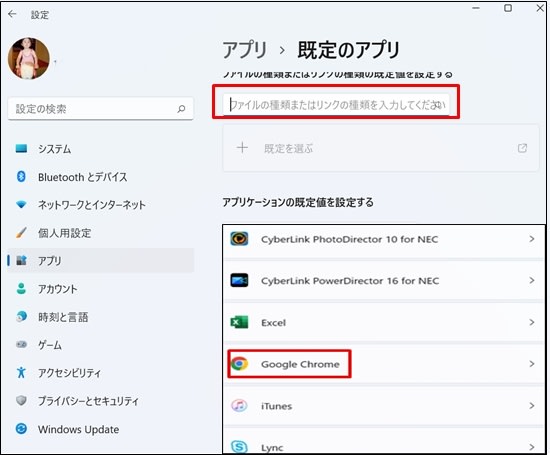
Task: Open Lync default settings
Action: pos(383,441)
